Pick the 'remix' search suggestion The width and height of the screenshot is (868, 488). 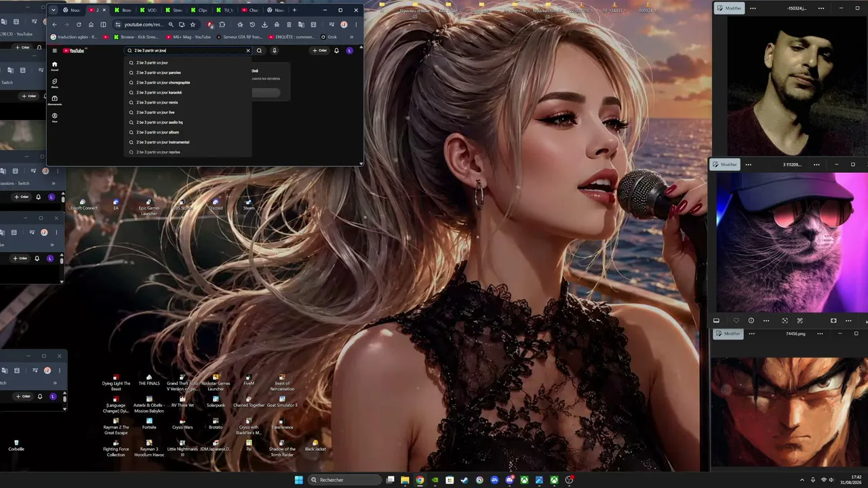click(x=189, y=102)
